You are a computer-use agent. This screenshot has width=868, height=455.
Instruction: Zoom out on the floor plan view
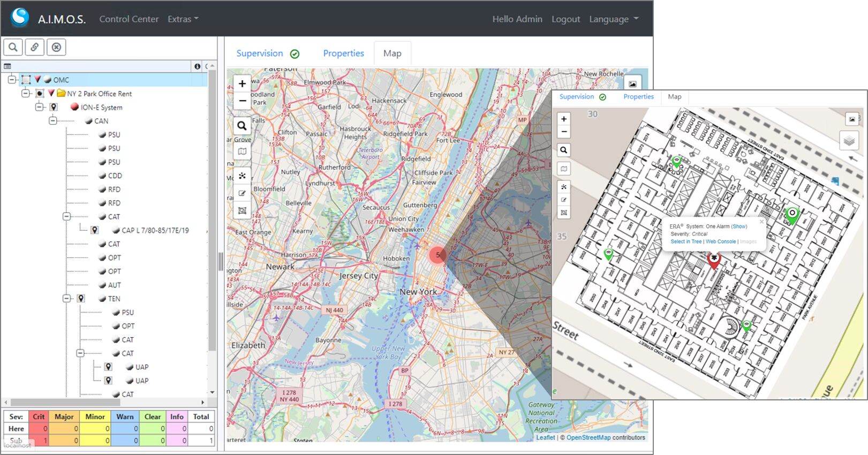564,132
